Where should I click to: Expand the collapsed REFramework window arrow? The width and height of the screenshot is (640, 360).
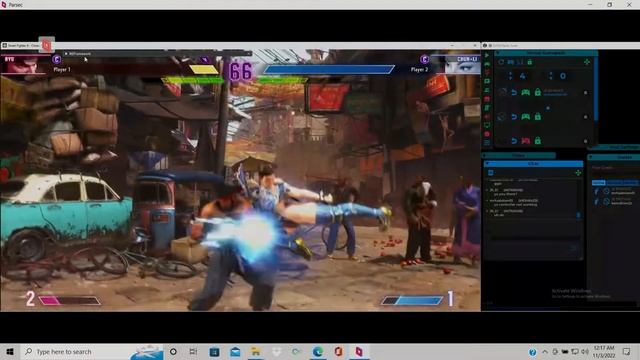(66, 53)
